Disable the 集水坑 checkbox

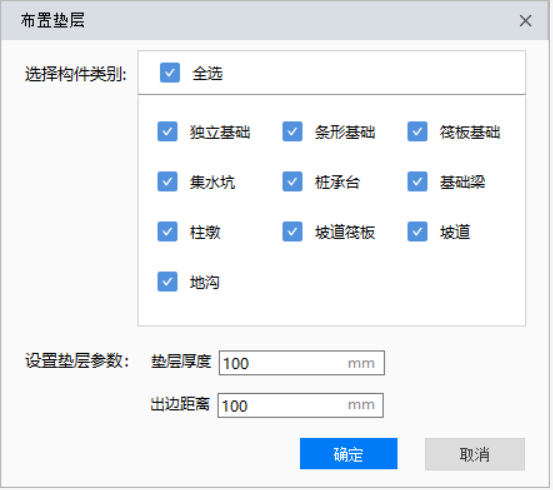[168, 182]
